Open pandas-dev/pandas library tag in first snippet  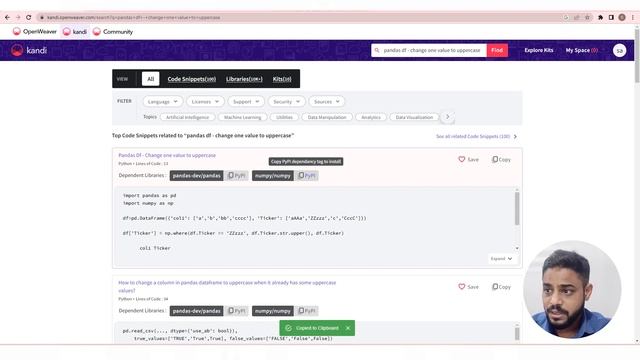196,176
